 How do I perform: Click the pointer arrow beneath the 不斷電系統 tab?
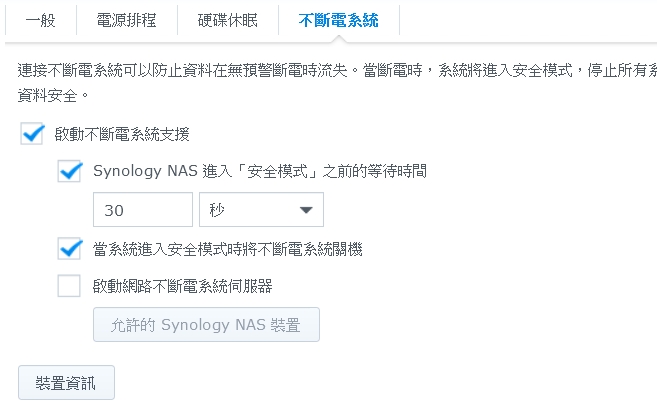(x=339, y=38)
